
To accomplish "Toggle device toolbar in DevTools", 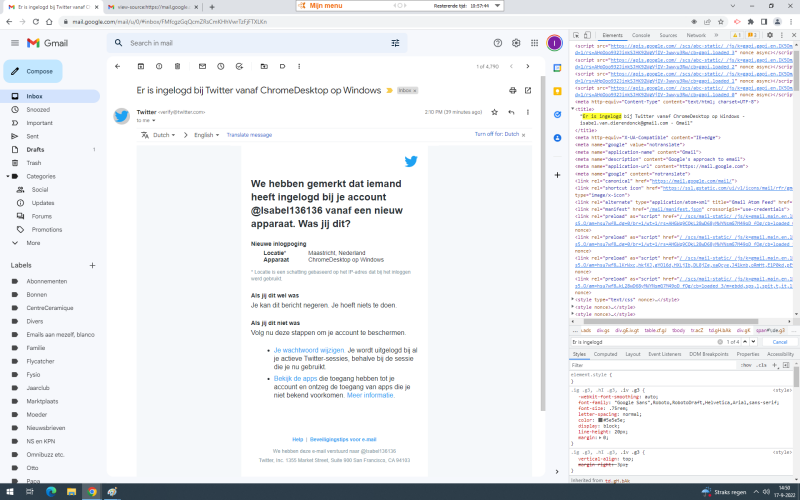I will pos(587,35).
